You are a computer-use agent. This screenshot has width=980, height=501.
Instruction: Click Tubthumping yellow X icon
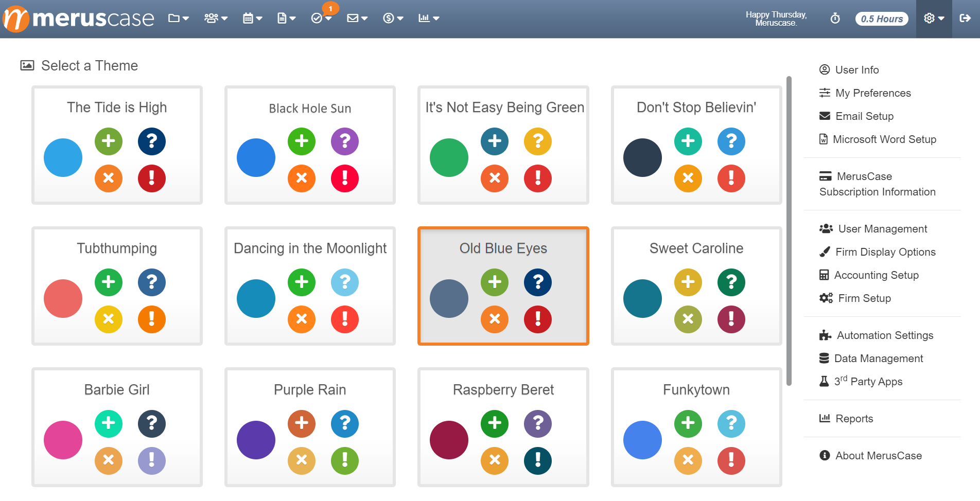pyautogui.click(x=109, y=319)
